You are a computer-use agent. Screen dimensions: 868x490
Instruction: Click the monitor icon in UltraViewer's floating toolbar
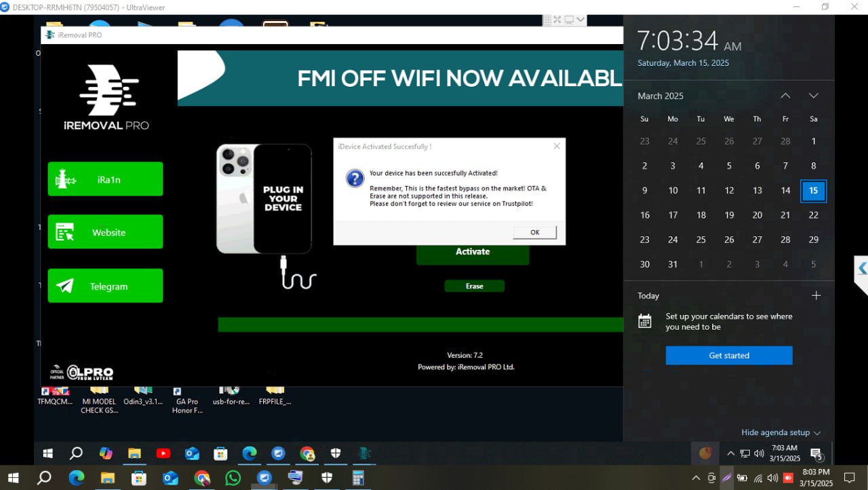(x=570, y=20)
